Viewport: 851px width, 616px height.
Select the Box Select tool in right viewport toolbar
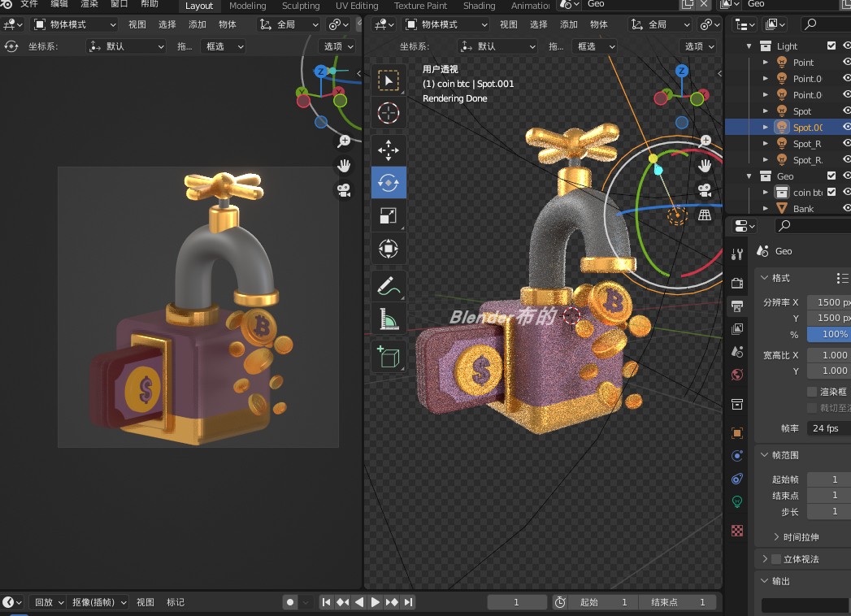point(388,81)
